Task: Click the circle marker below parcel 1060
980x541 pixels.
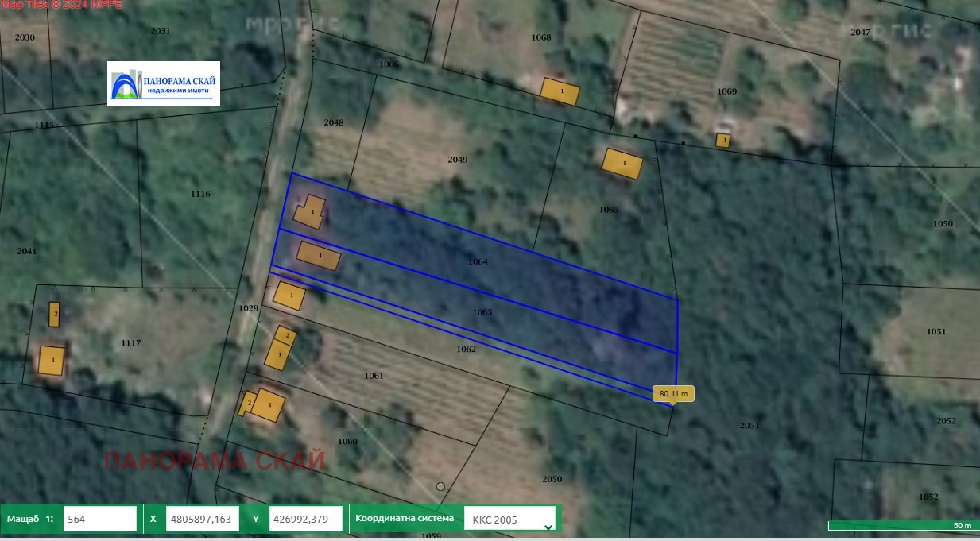Action: tap(441, 486)
